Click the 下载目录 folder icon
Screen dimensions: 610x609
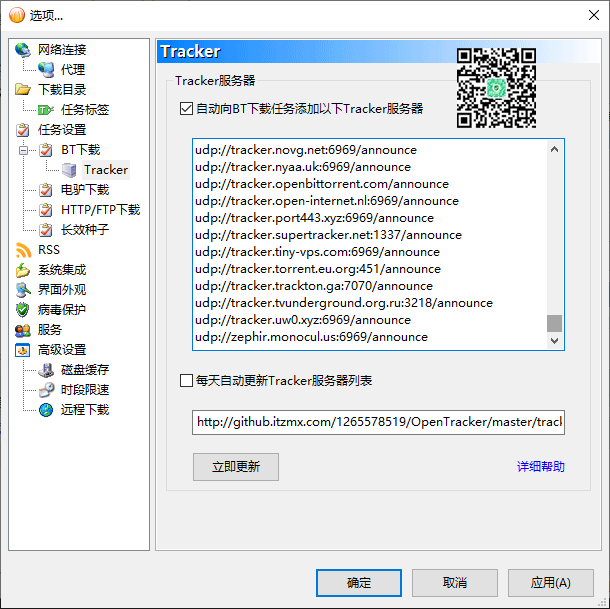coord(23,90)
